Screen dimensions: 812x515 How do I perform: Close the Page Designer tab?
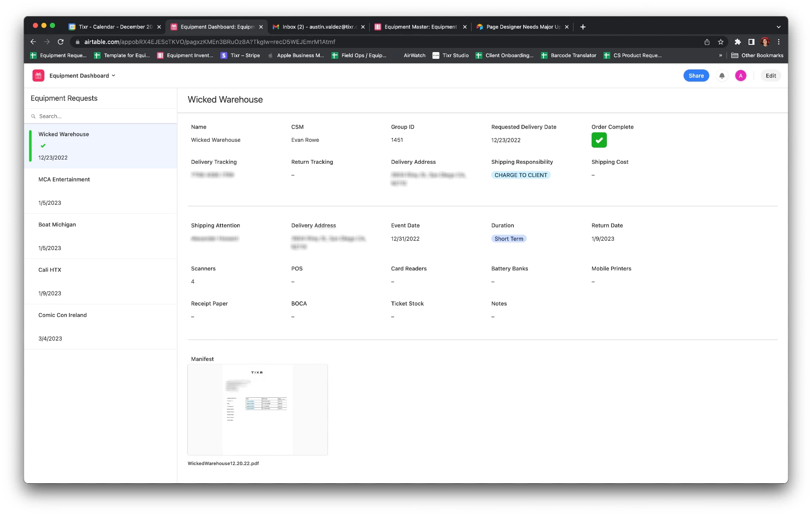pyautogui.click(x=567, y=27)
